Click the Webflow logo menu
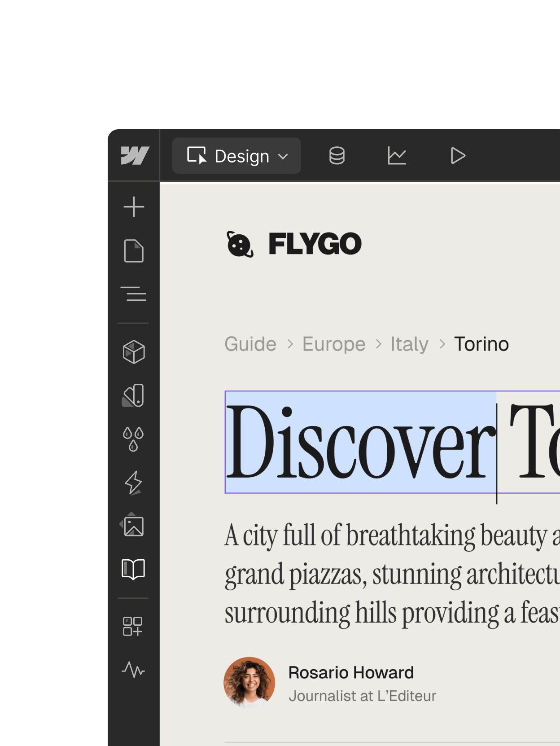Screen dimensions: 560x746 pos(134,156)
